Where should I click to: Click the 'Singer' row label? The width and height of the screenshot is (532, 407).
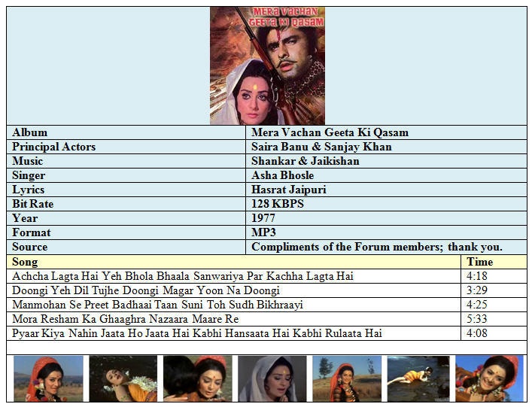point(29,175)
